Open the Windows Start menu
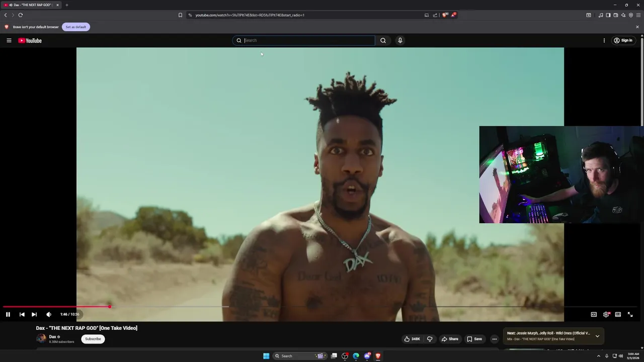 tap(266, 356)
